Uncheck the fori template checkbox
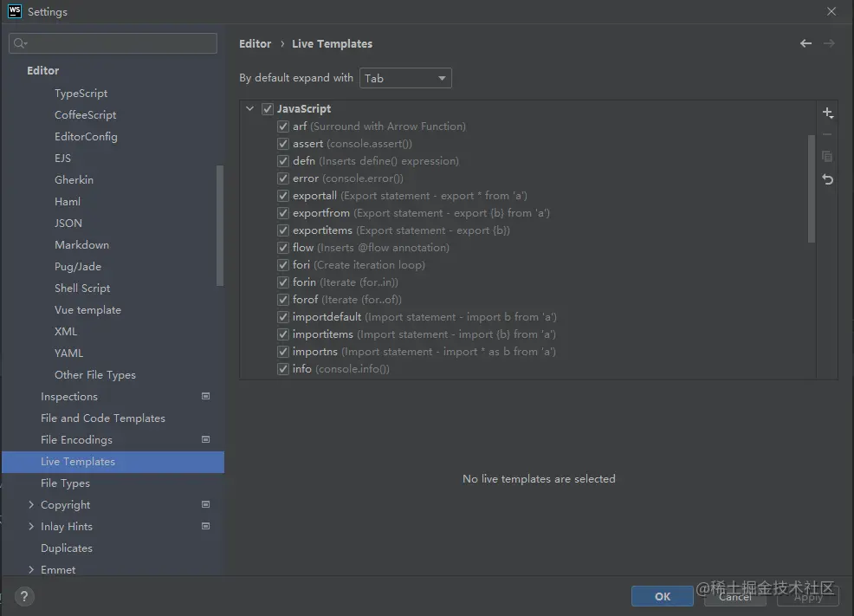Image resolution: width=854 pixels, height=616 pixels. tap(283, 265)
